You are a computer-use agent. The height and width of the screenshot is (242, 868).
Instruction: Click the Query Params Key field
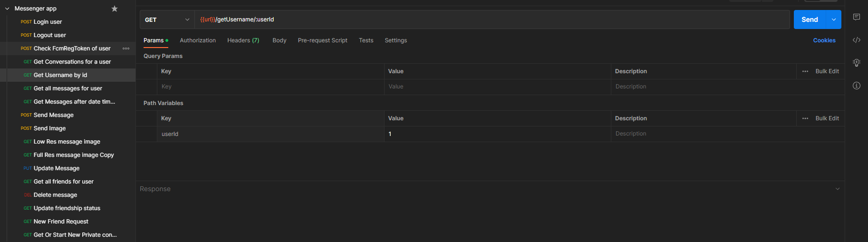[270, 87]
